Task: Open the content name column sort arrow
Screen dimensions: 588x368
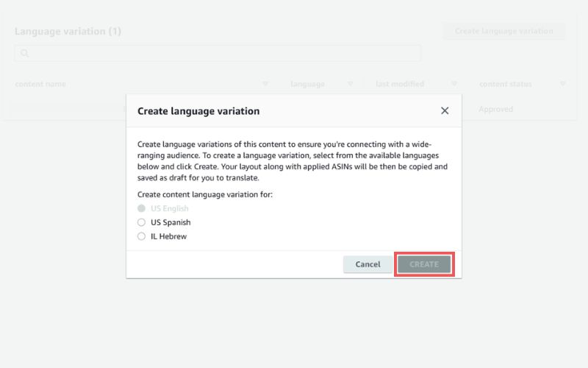Action: point(265,84)
